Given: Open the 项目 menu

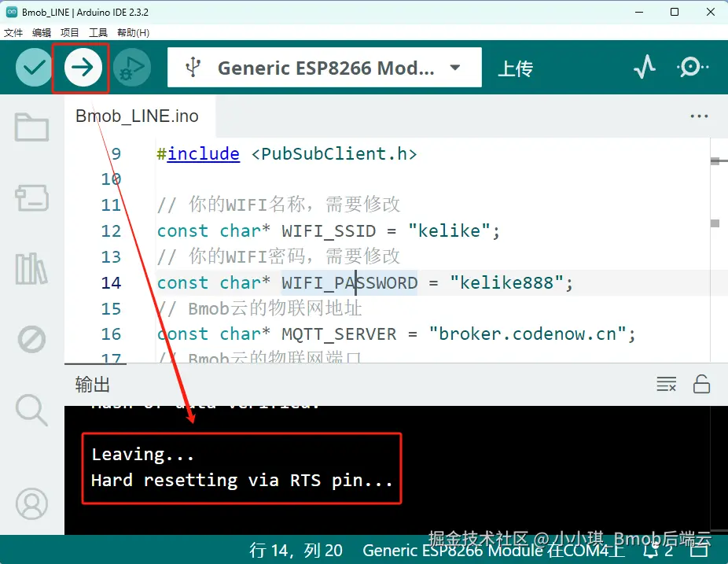Looking at the screenshot, I should point(70,32).
